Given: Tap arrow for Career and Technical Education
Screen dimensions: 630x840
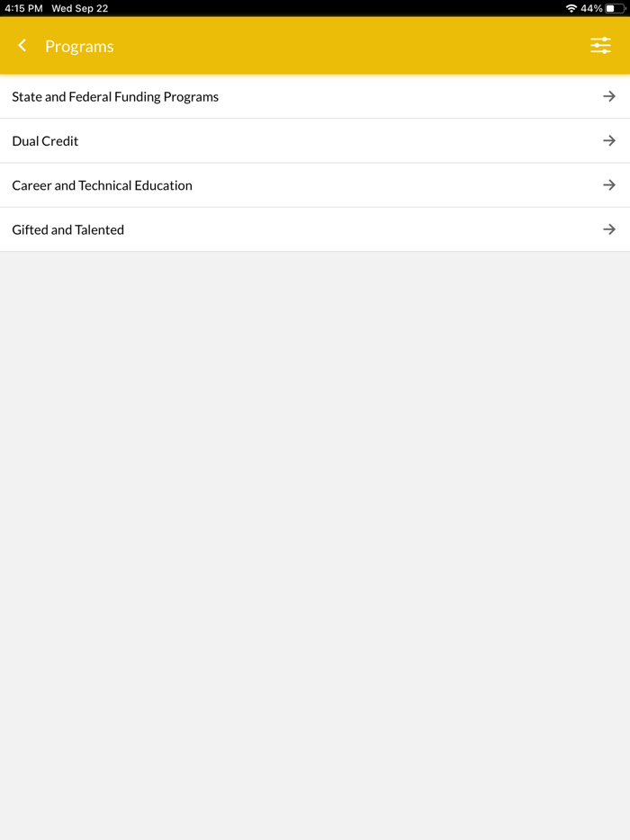Looking at the screenshot, I should click(x=609, y=185).
